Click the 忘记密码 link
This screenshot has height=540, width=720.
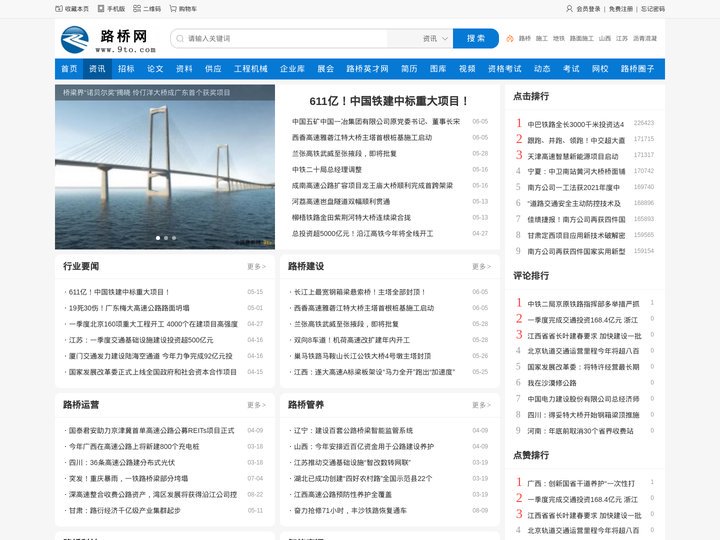click(x=653, y=9)
